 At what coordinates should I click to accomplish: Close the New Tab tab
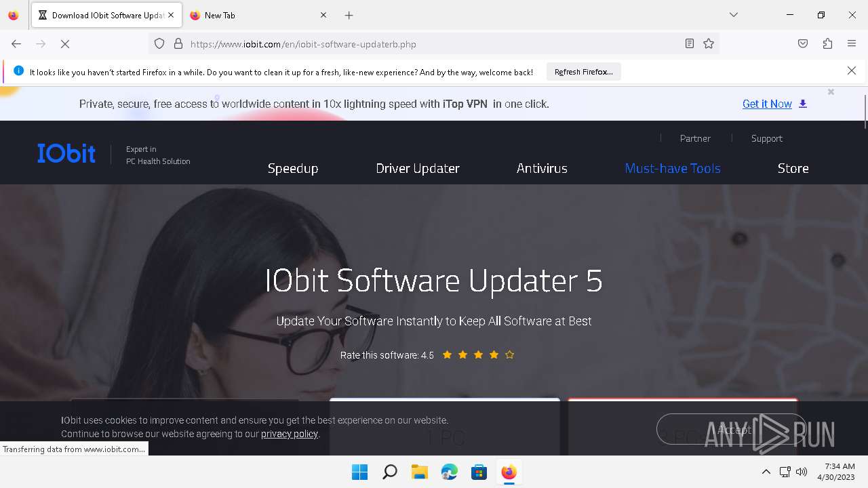[x=323, y=15]
